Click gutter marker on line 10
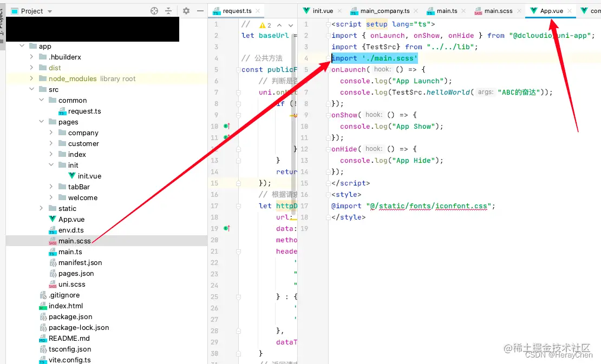This screenshot has width=601, height=364. click(x=226, y=126)
